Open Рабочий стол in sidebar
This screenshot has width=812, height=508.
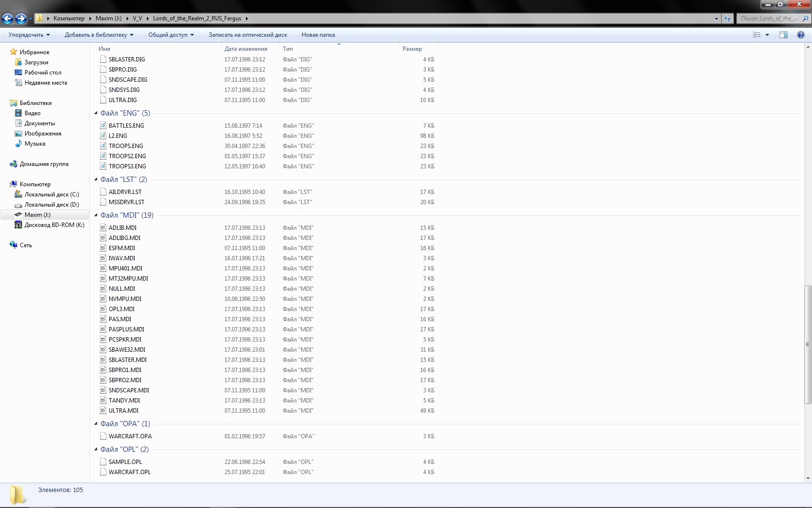tap(43, 73)
